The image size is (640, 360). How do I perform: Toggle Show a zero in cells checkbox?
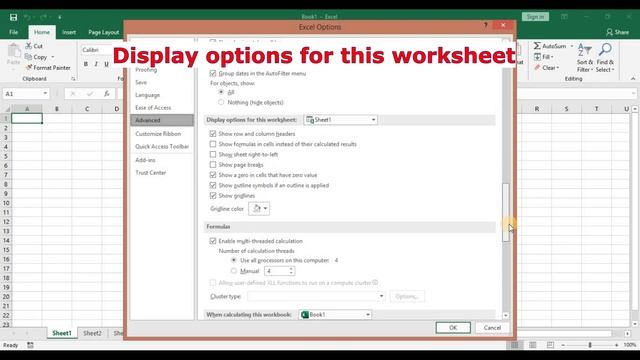(x=213, y=175)
